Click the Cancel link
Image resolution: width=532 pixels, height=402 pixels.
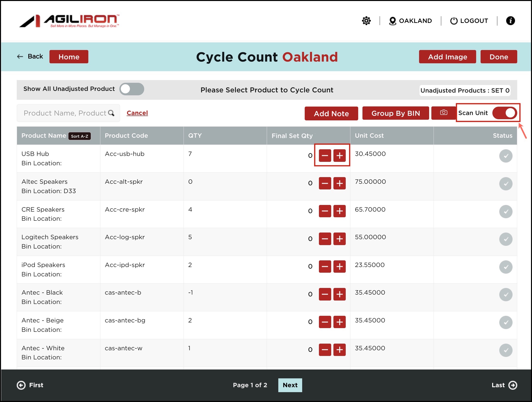[137, 113]
